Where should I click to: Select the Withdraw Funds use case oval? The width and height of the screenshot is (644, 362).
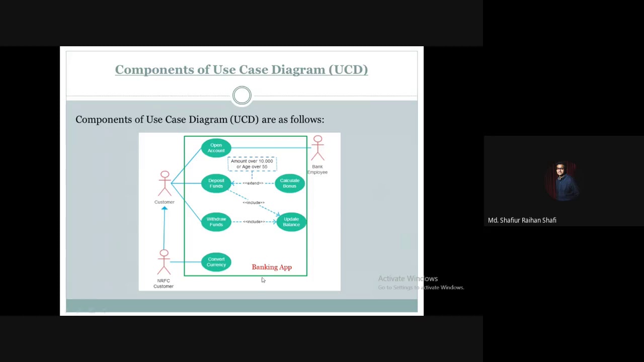pyautogui.click(x=216, y=222)
